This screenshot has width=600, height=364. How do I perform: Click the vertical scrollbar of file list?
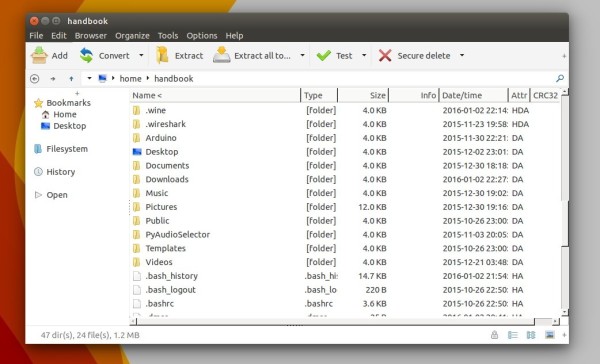tap(565, 203)
